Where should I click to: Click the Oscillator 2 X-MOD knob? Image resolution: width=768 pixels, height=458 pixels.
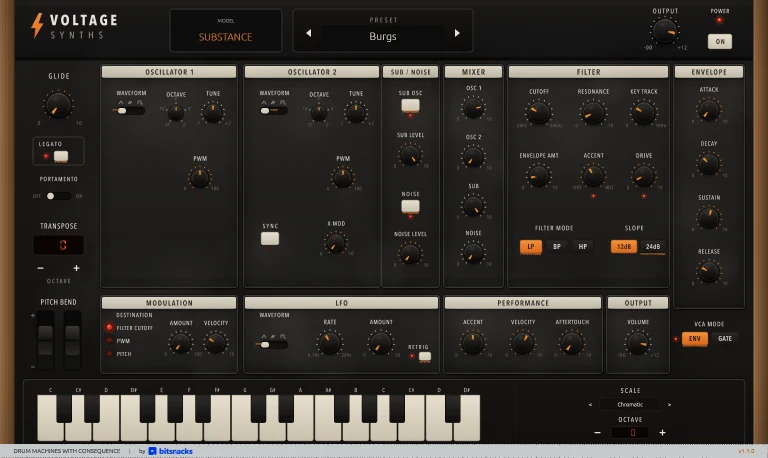(336, 243)
